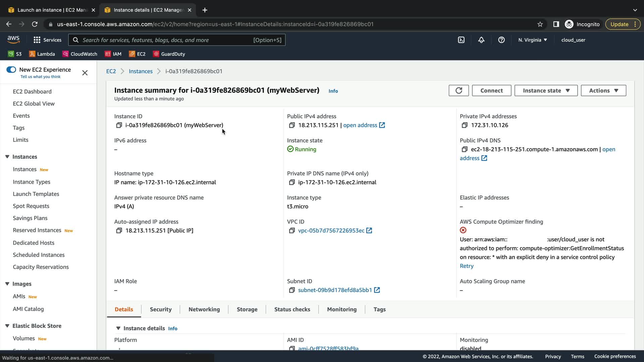644x362 pixels.
Task: Click the services search field
Action: point(168,40)
